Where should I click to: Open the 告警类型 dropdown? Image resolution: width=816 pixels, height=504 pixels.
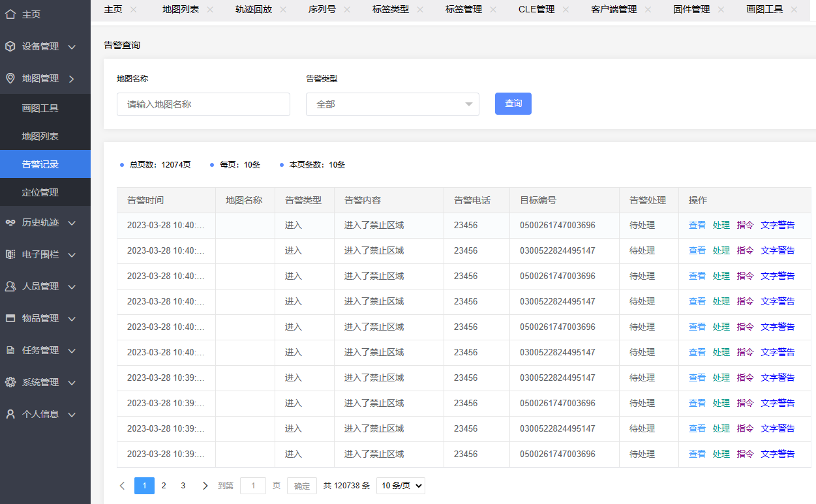392,104
